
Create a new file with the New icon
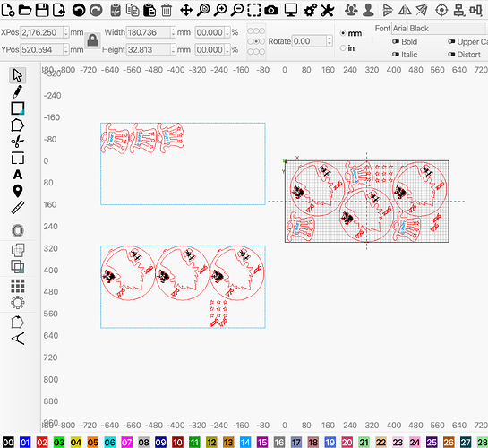click(8, 10)
